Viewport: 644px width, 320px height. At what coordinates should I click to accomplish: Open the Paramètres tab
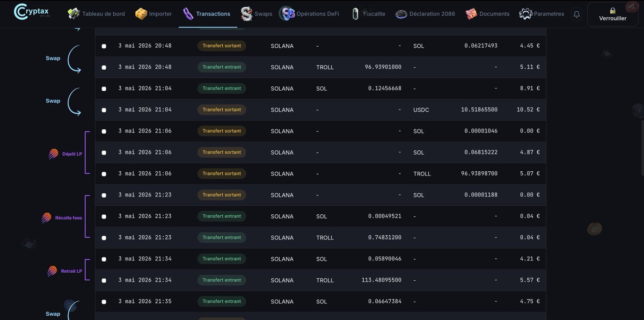pyautogui.click(x=542, y=13)
